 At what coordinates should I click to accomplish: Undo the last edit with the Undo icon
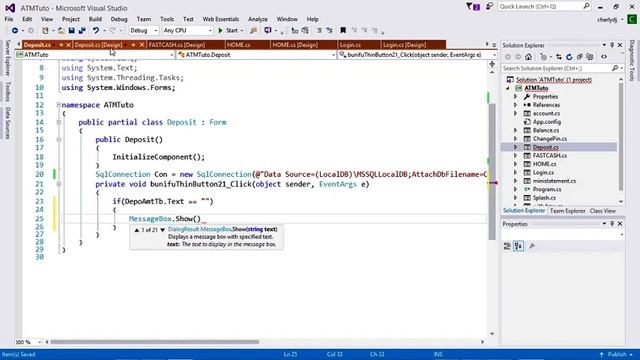[x=96, y=31]
